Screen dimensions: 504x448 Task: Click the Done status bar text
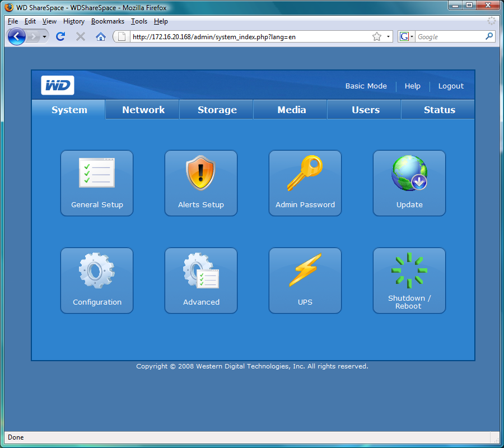pyautogui.click(x=16, y=437)
